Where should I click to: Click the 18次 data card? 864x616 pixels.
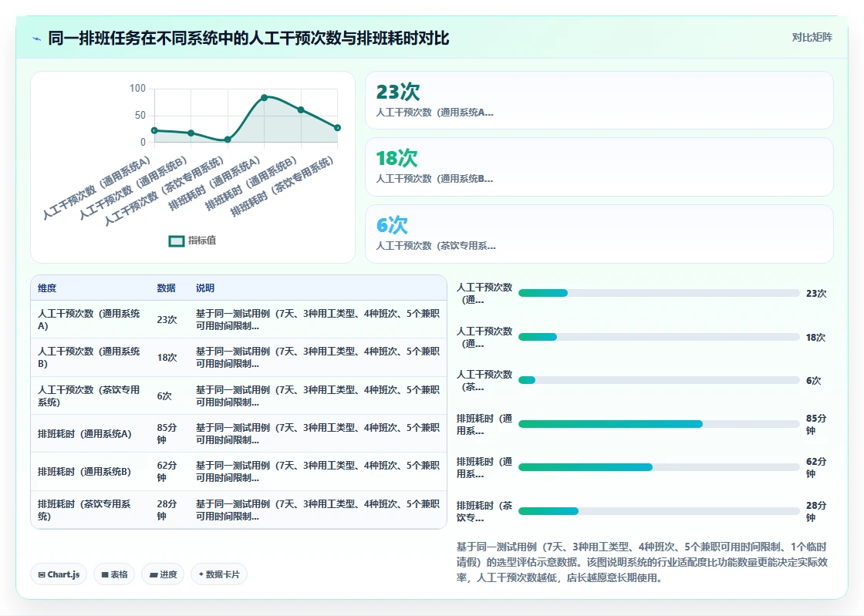click(599, 167)
